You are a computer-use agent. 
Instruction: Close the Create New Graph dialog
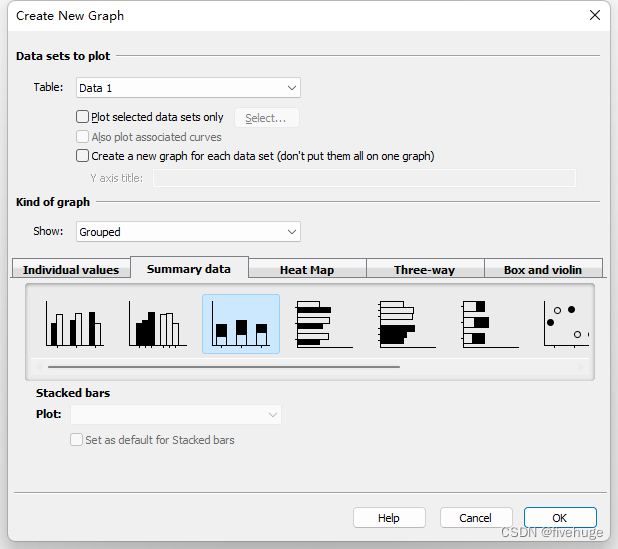coord(595,15)
